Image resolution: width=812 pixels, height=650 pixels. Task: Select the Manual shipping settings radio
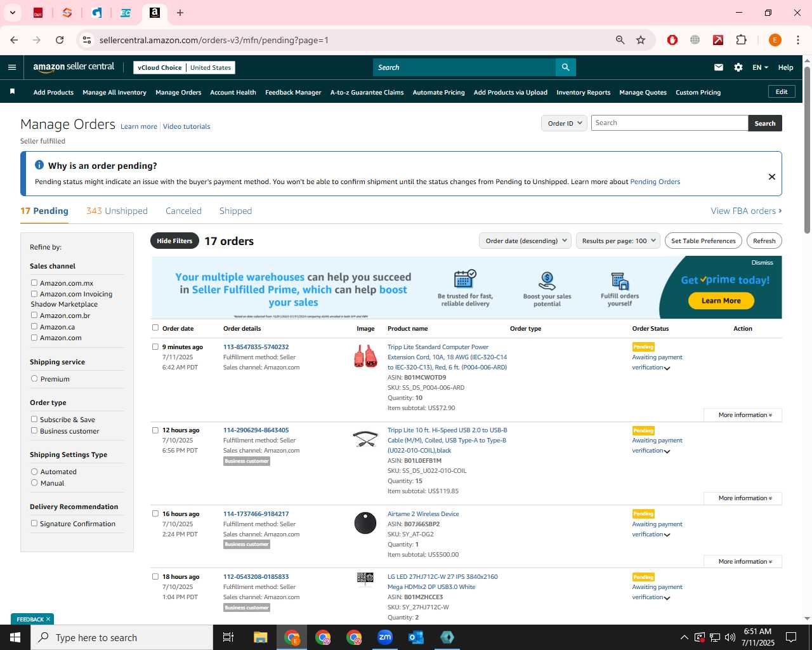pos(34,482)
